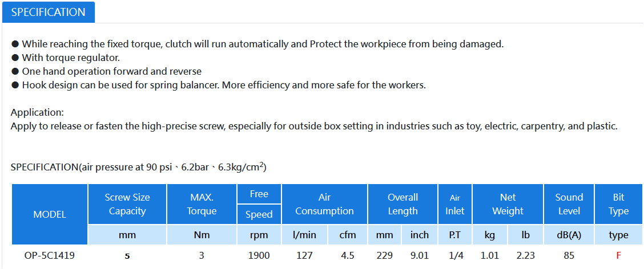Viewport: 644px width, 269px height.
Task: Select the Air Inlet header cell
Action: (455, 204)
